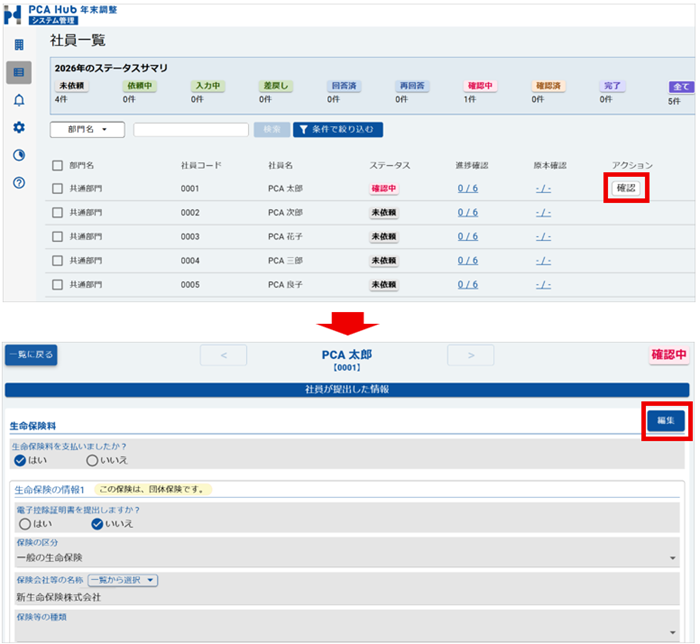
Task: Check the row for employee 0004
Action: coord(57,261)
